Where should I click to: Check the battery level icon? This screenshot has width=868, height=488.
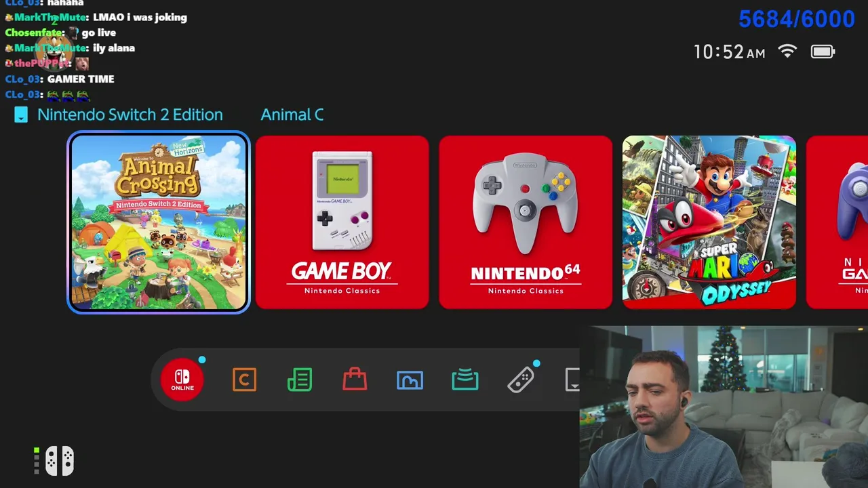click(x=823, y=52)
